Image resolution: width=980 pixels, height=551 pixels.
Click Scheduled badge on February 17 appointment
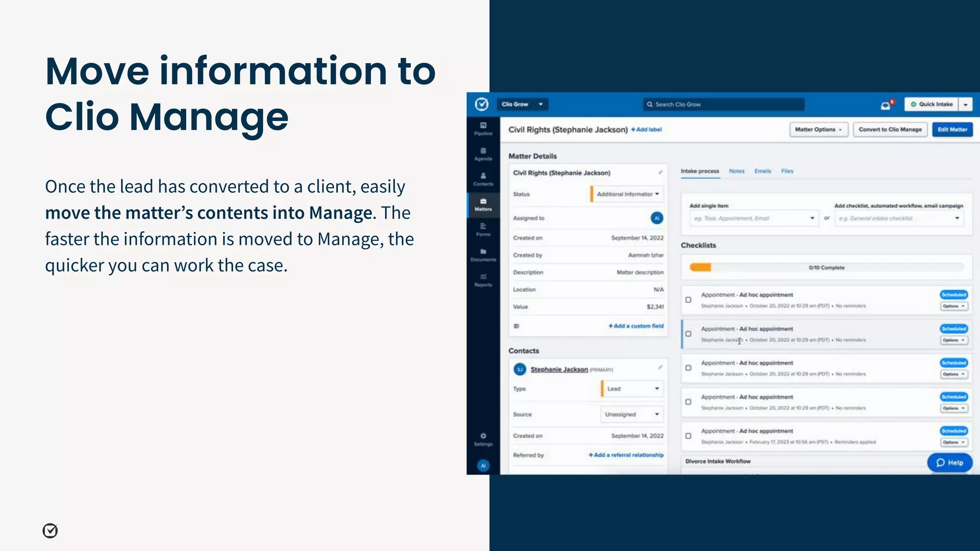coord(954,431)
